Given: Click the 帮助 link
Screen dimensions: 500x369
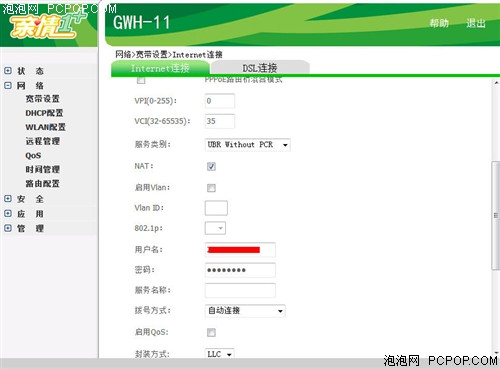Looking at the screenshot, I should click(x=439, y=23).
